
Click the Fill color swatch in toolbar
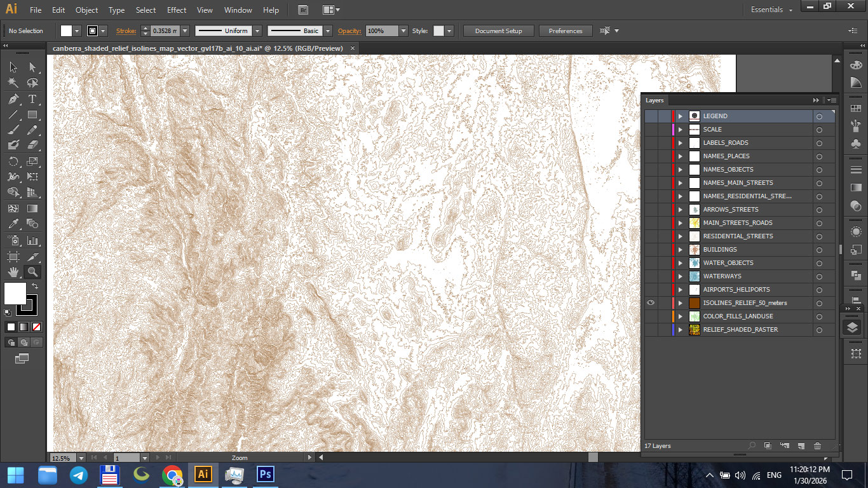[15, 293]
